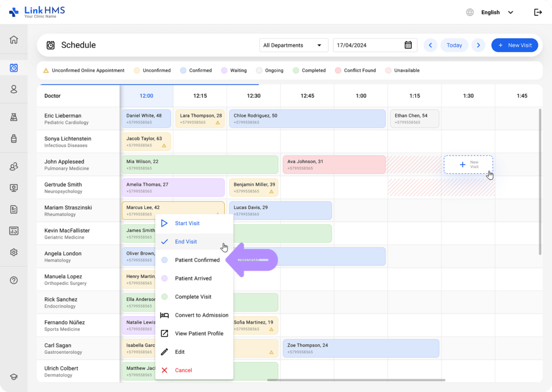The image size is (552, 392).
Task: Open the lab flask icon in the sidebar
Action: pyautogui.click(x=13, y=117)
